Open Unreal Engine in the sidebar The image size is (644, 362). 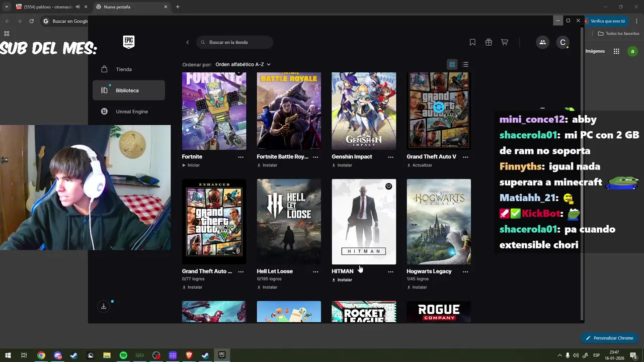coord(129,112)
